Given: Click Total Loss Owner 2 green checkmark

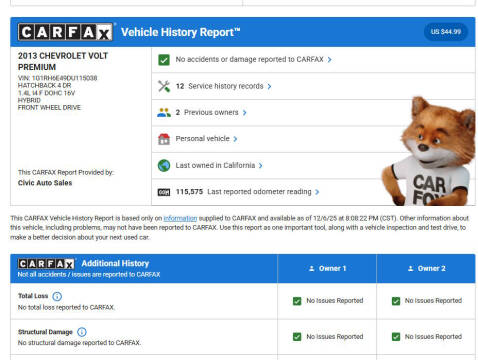Looking at the screenshot, I should click(x=396, y=301).
